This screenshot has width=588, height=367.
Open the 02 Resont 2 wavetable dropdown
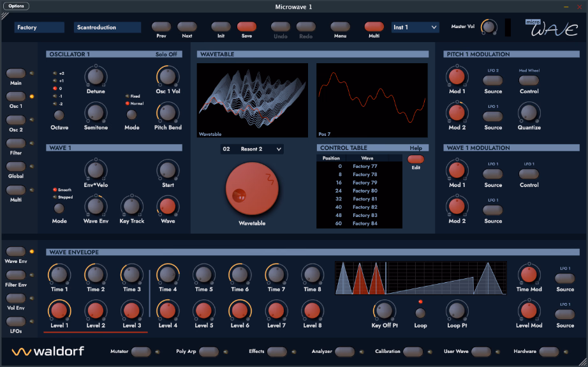(x=252, y=149)
